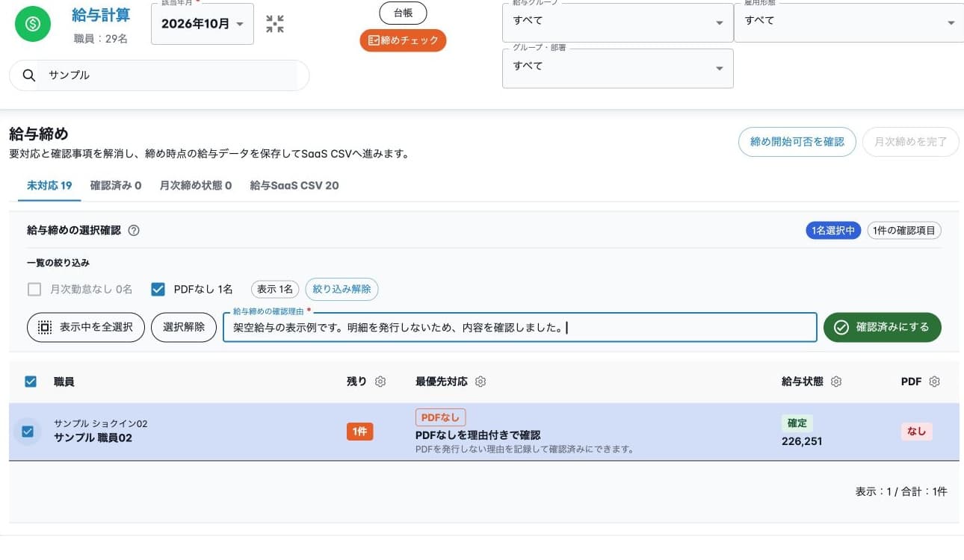Uncheck the PDFなし filter checkbox
964x560 pixels.
tap(158, 289)
